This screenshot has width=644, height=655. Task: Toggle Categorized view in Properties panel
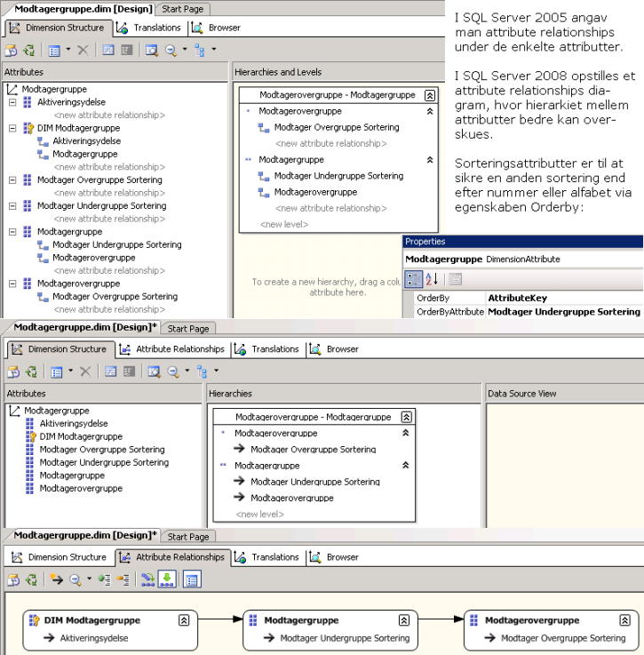tap(413, 279)
